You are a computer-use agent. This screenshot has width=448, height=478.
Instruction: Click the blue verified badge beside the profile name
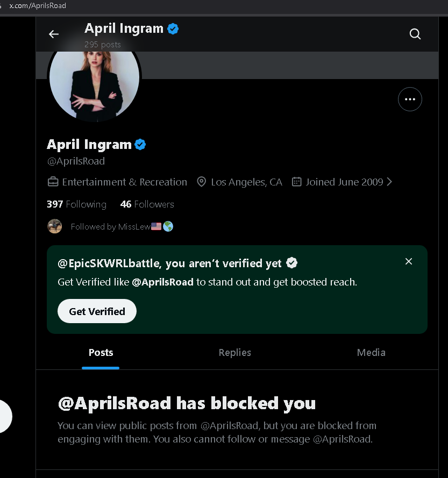pyautogui.click(x=140, y=145)
